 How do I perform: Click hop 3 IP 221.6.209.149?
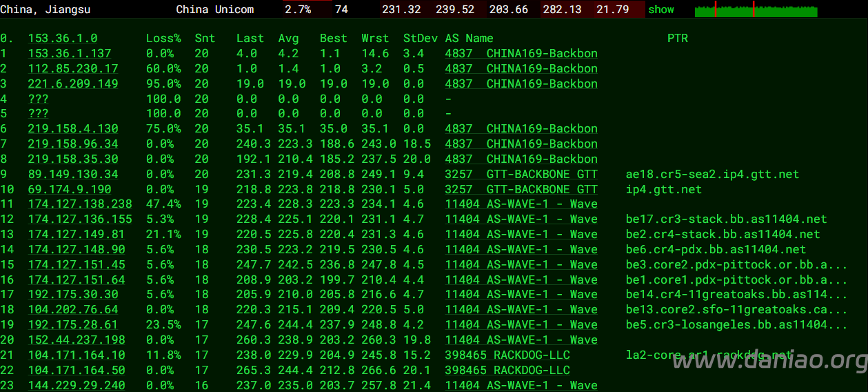point(73,84)
